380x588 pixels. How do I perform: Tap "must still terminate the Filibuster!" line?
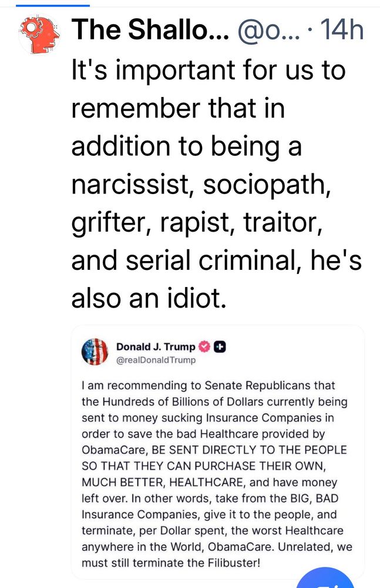click(x=170, y=563)
